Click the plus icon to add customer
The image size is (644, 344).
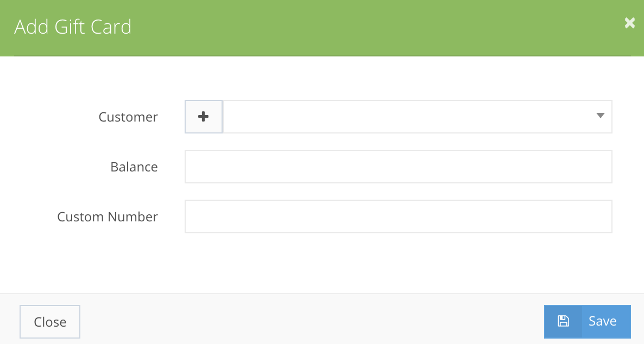click(x=204, y=117)
